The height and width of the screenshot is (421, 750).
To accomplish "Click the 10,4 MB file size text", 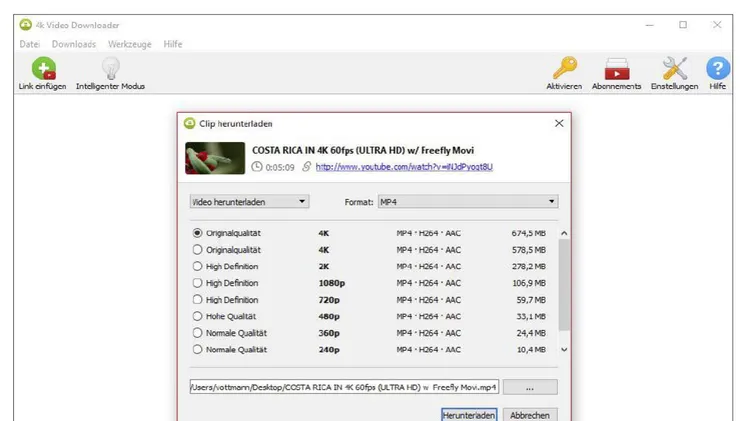I will 531,350.
